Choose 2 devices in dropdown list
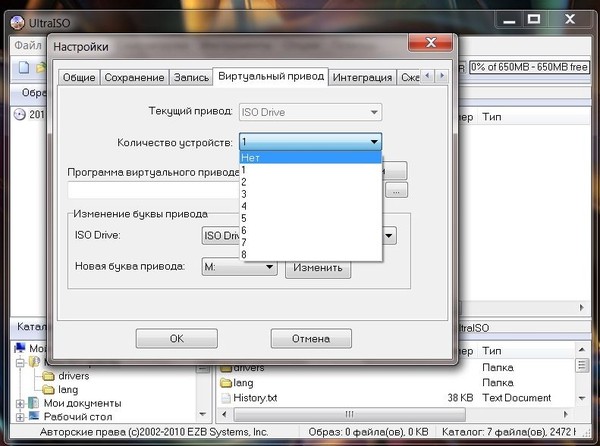Viewport: 600px width, 446px height. click(310, 182)
